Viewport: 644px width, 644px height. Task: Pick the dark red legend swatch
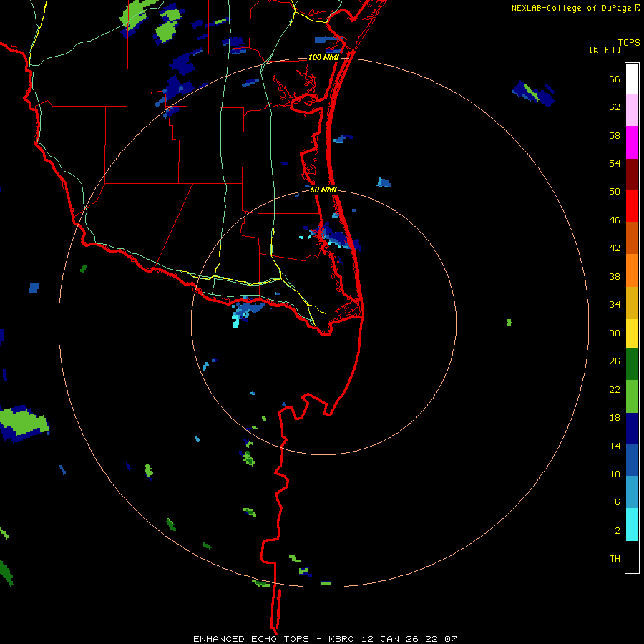click(x=632, y=175)
